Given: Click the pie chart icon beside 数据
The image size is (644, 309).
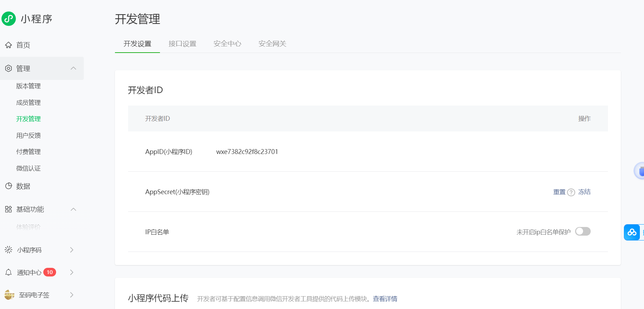Looking at the screenshot, I should [x=8, y=186].
